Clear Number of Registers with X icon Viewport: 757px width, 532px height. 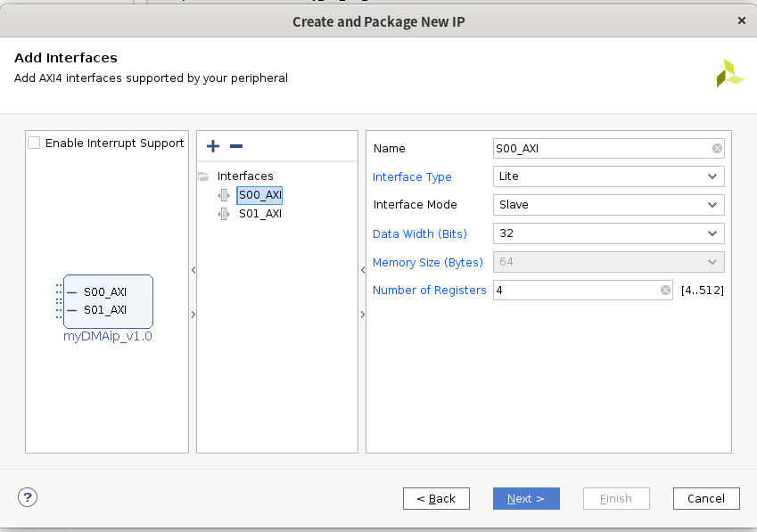pyautogui.click(x=665, y=291)
